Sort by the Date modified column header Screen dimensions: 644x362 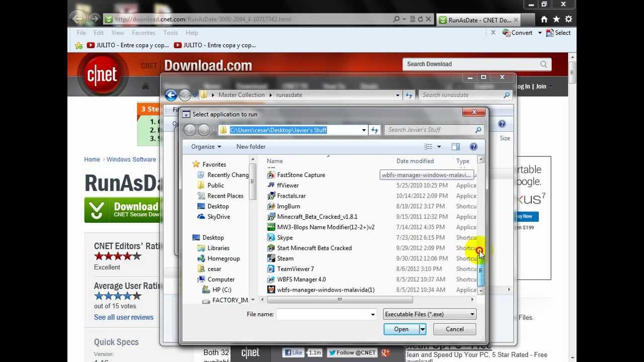pyautogui.click(x=415, y=161)
